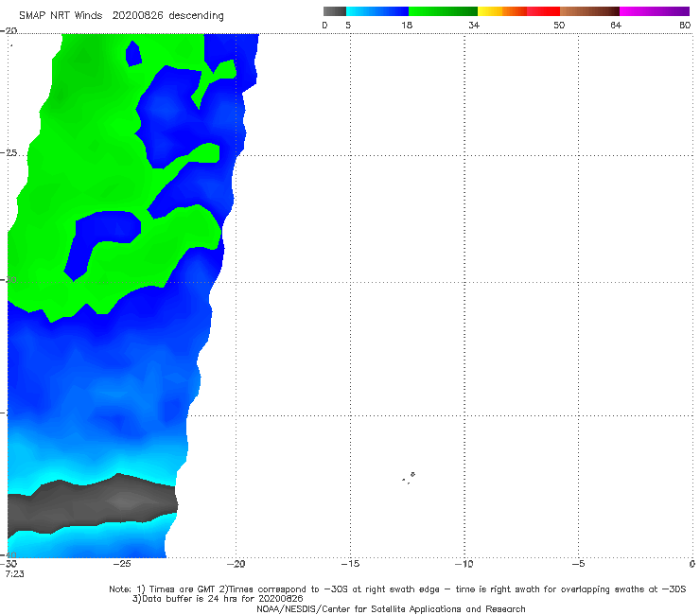The image size is (700, 615).
Task: Click the latitude axis label "-20" at map top
Action: pyautogui.click(x=9, y=30)
